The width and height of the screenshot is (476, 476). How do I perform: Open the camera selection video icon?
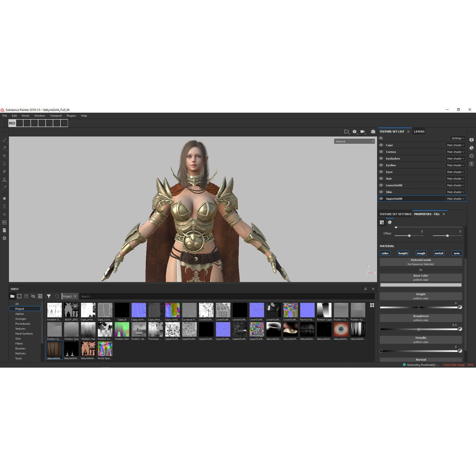click(362, 131)
